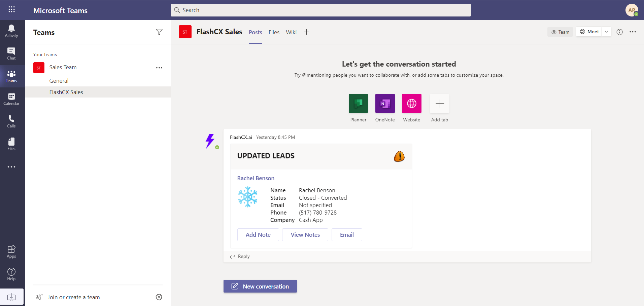Expand the Meet dropdown arrow
Viewport: 644px width, 306px height.
(x=606, y=32)
